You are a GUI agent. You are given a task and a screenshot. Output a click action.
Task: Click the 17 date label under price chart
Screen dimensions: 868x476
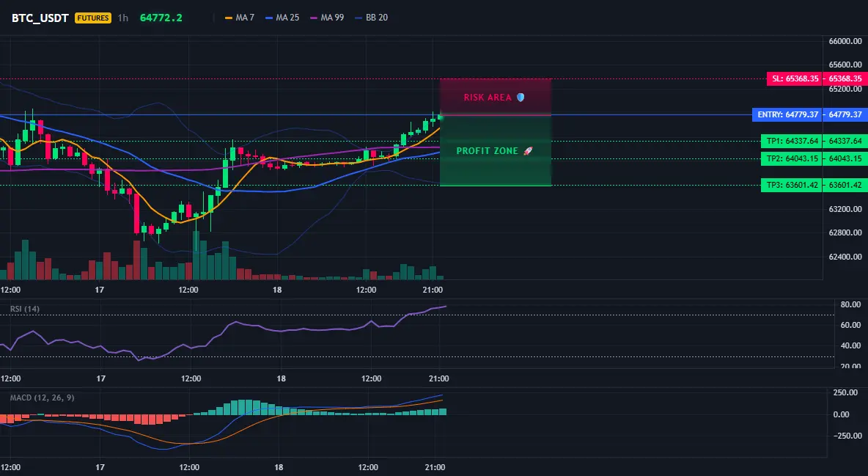[100, 290]
